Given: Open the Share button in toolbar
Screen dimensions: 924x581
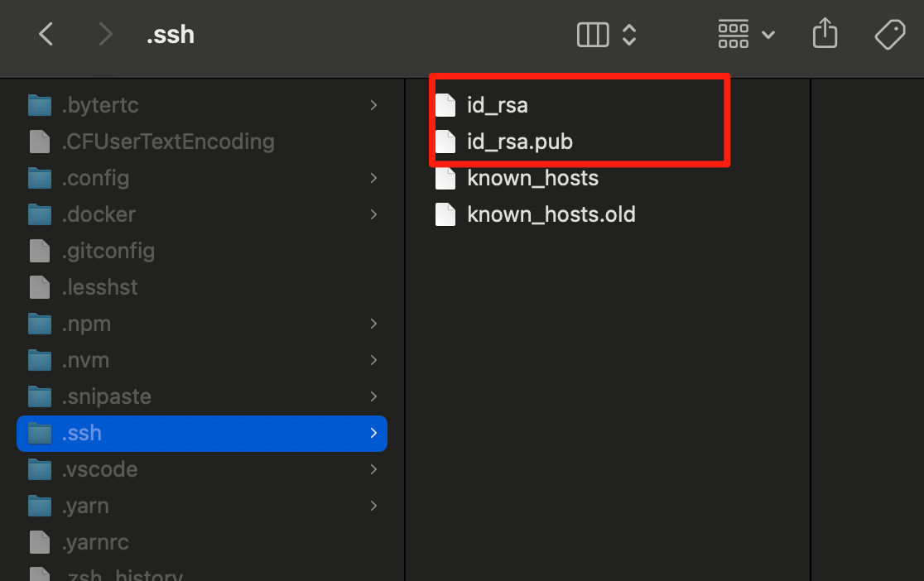Looking at the screenshot, I should tap(825, 35).
